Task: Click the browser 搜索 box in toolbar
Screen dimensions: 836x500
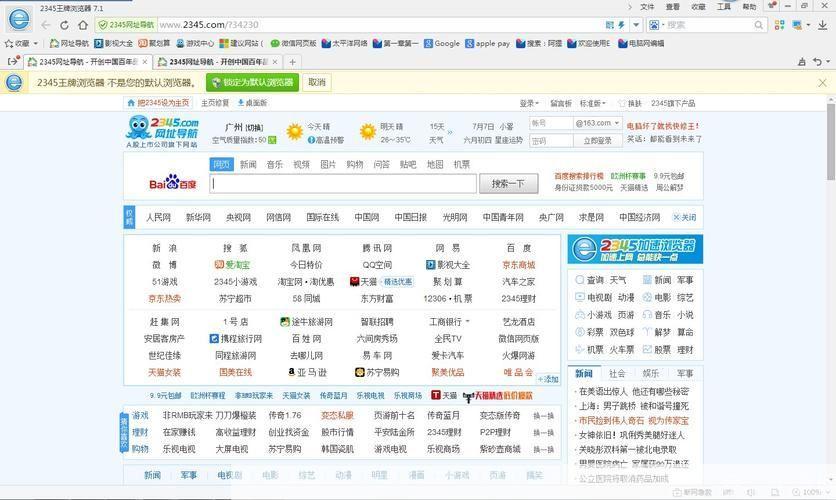Action: point(706,25)
